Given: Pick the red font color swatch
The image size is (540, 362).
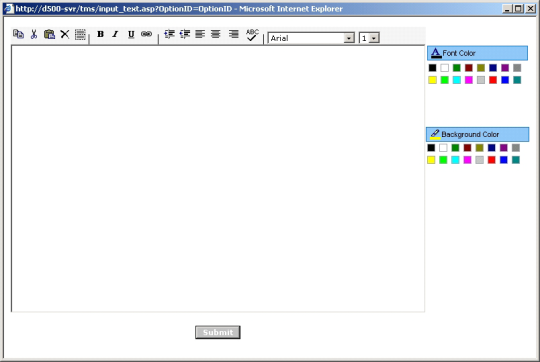Looking at the screenshot, I should click(493, 80).
